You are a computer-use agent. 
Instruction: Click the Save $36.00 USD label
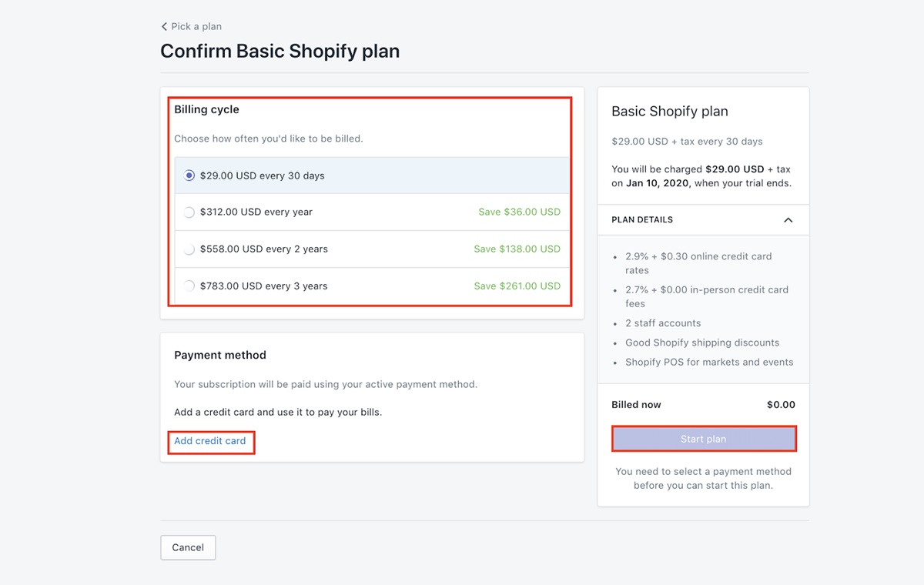coord(519,212)
